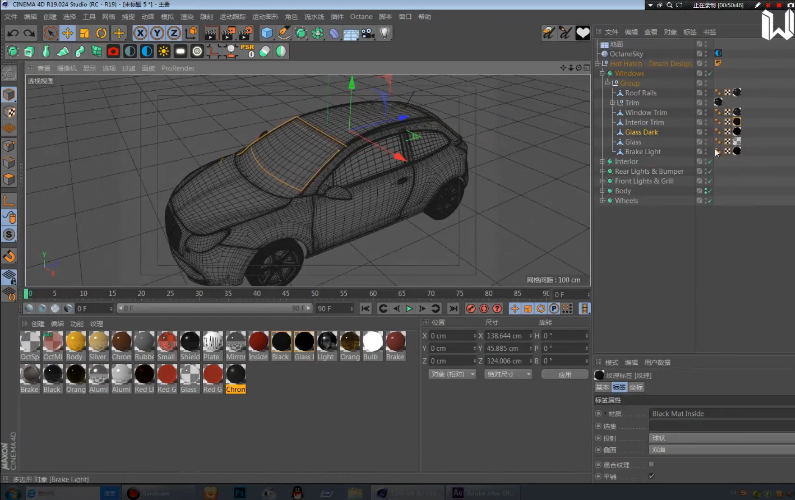
Task: Select the Rotate tool
Action: coord(101,33)
